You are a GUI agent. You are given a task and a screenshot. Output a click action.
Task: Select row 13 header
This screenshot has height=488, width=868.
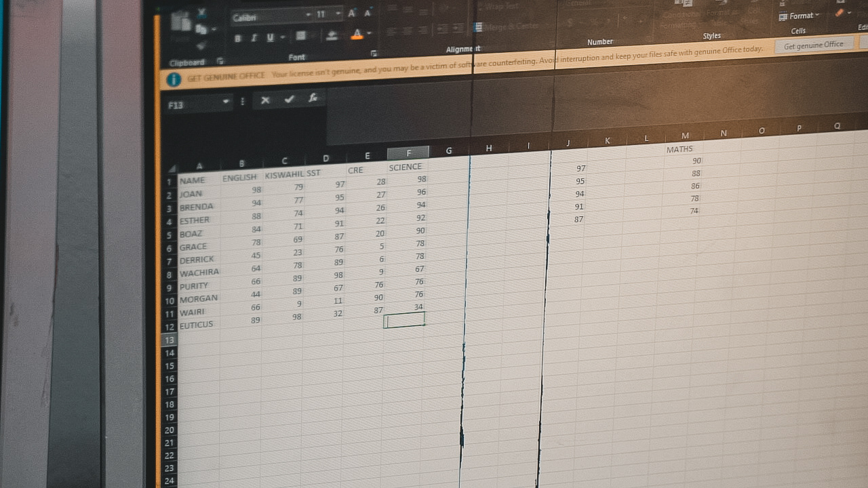pos(170,340)
